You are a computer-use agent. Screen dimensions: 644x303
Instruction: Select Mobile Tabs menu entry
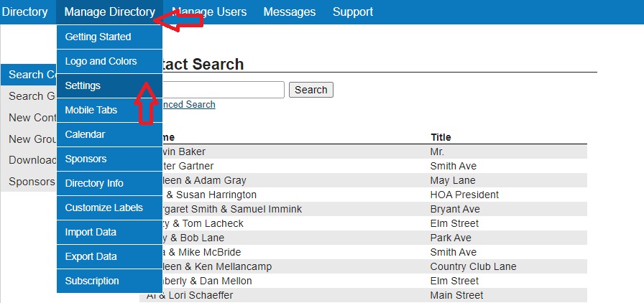pos(91,110)
